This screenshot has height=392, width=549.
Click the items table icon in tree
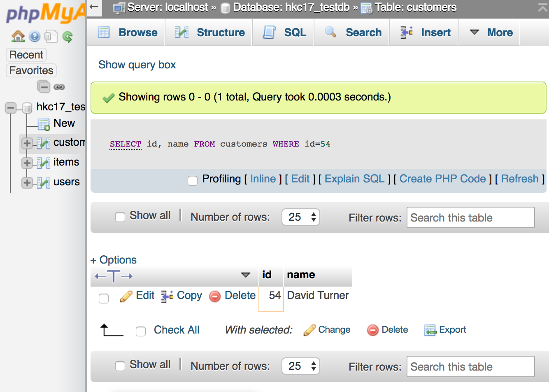tap(43, 163)
